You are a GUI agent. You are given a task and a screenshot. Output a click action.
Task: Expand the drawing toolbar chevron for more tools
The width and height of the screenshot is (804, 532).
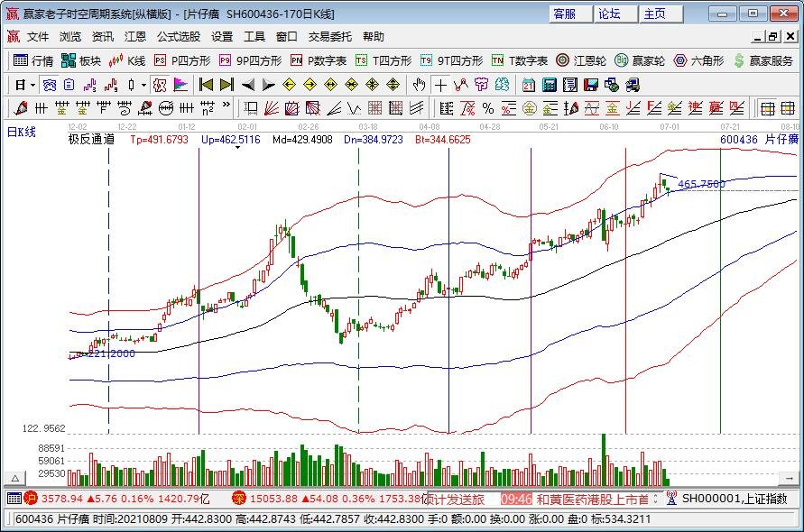pyautogui.click(x=226, y=107)
